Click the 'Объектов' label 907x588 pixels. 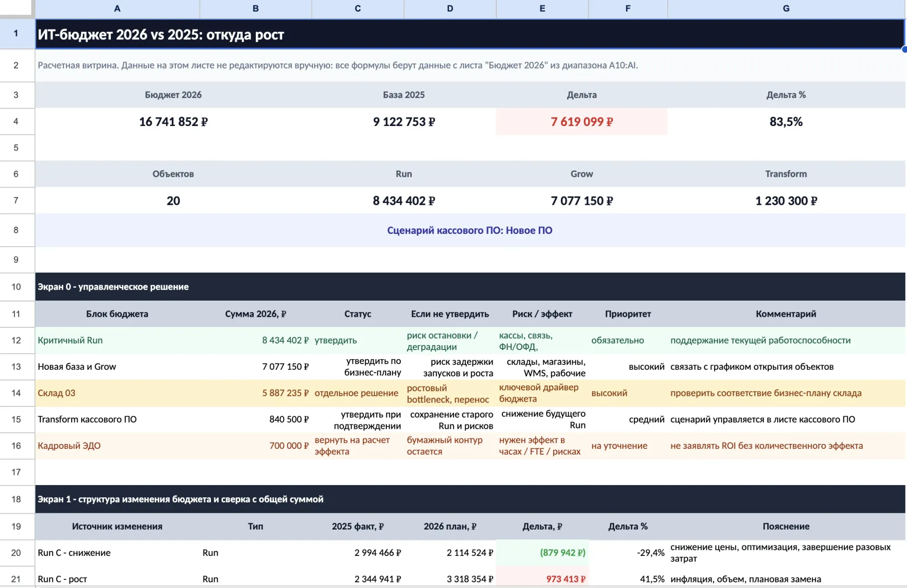173,174
